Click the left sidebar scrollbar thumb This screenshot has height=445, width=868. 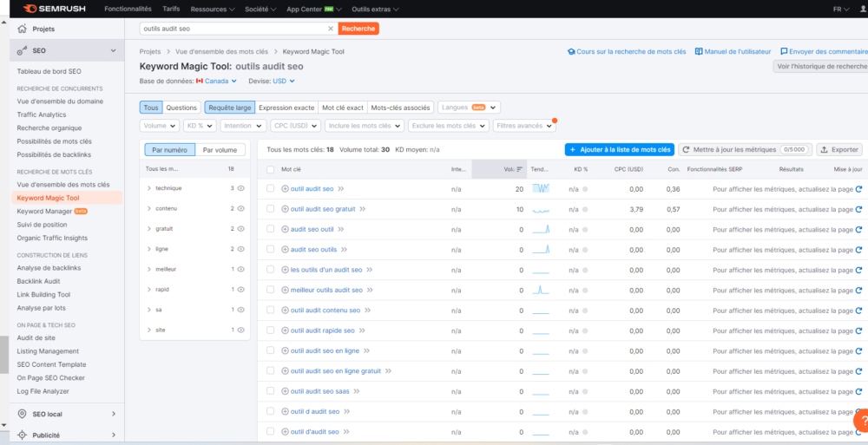[x=4, y=356]
